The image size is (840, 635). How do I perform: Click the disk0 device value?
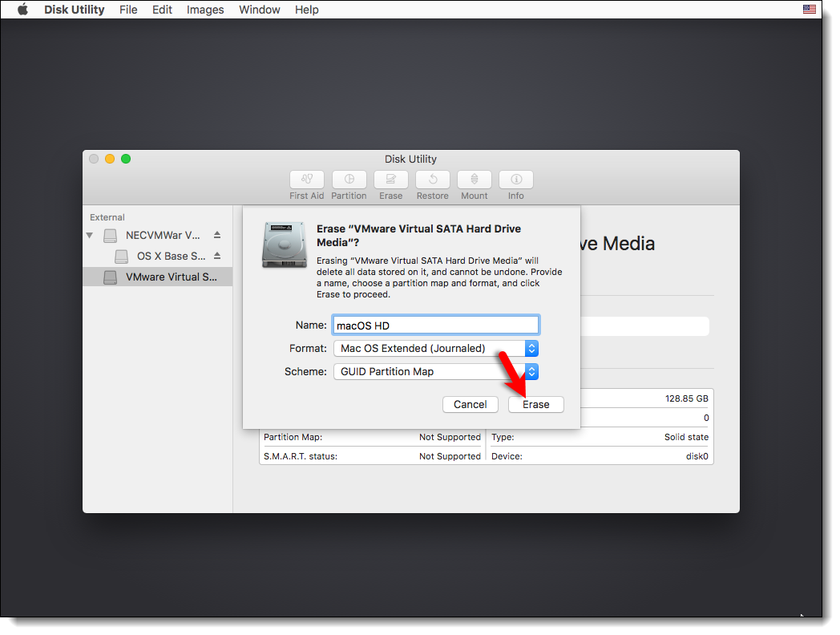[x=697, y=456]
